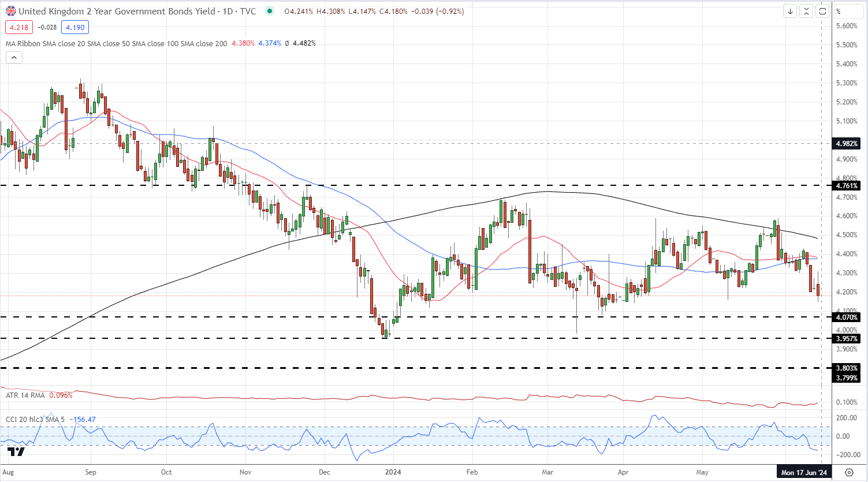Click the Apr label on the time axis

[x=623, y=472]
